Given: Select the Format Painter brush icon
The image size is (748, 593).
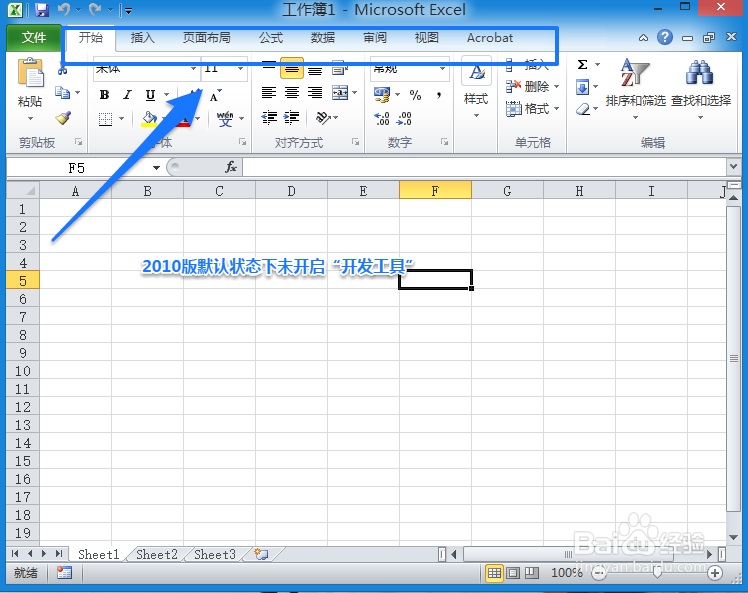Looking at the screenshot, I should [x=63, y=118].
